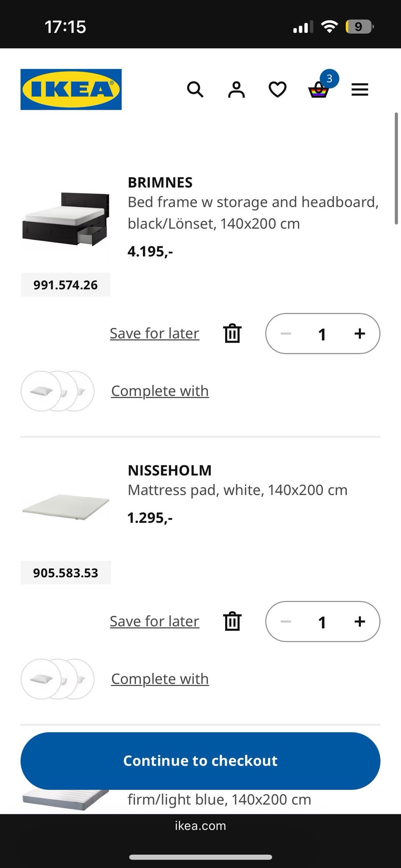
Task: Delete BRIMNES bed frame with trash icon
Action: point(232,333)
